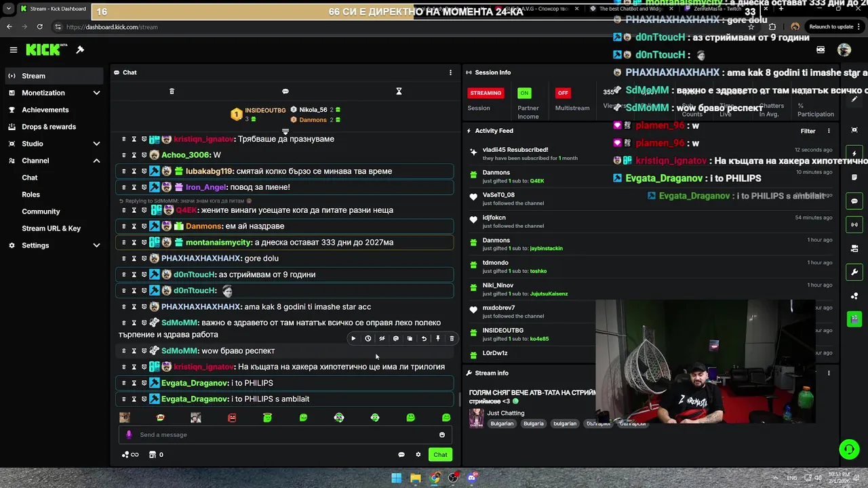Open Stream URL & Key
Screen dimensions: 868x488
[52, 228]
